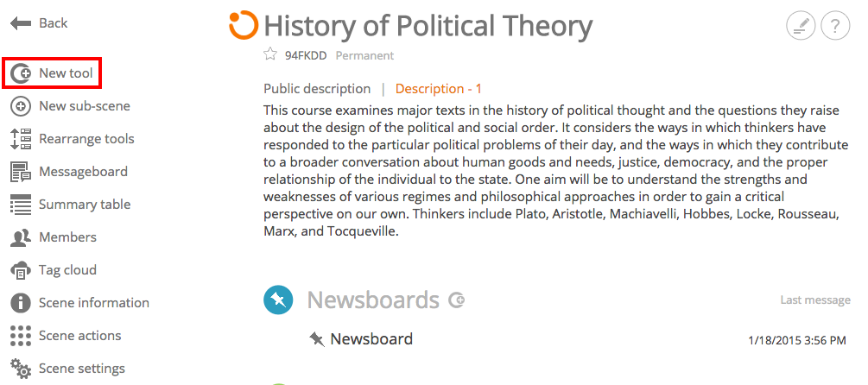Click the edit pencil button at top right
The image size is (868, 385).
tap(801, 26)
